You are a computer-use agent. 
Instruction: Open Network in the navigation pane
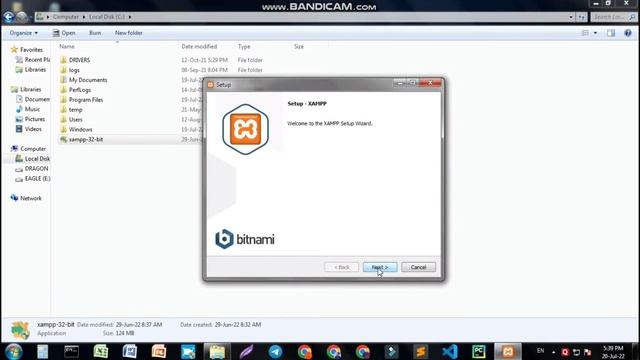[31, 198]
